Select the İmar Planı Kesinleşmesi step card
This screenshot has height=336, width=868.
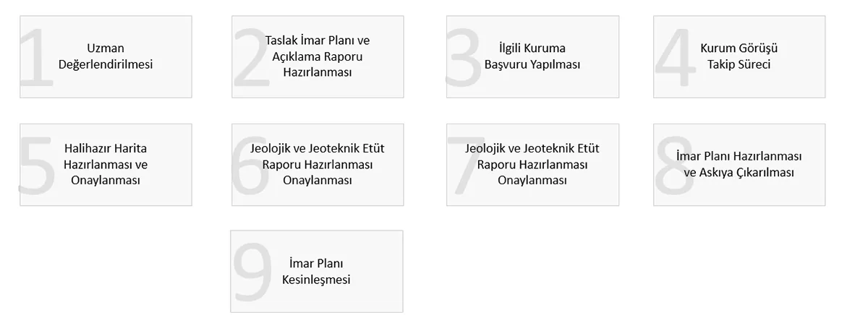[x=317, y=271]
